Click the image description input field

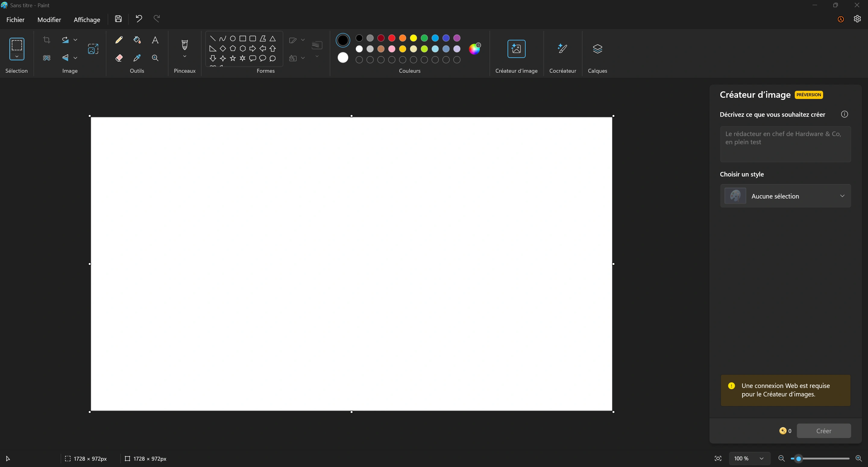click(x=784, y=143)
